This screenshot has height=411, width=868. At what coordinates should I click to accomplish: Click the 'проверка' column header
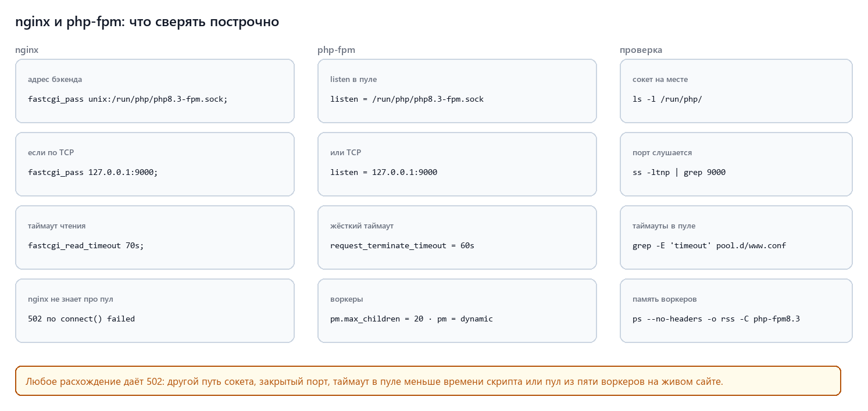coord(641,50)
